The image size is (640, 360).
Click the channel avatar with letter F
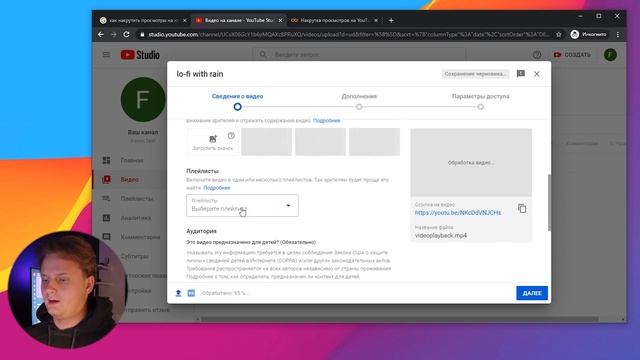point(143,100)
